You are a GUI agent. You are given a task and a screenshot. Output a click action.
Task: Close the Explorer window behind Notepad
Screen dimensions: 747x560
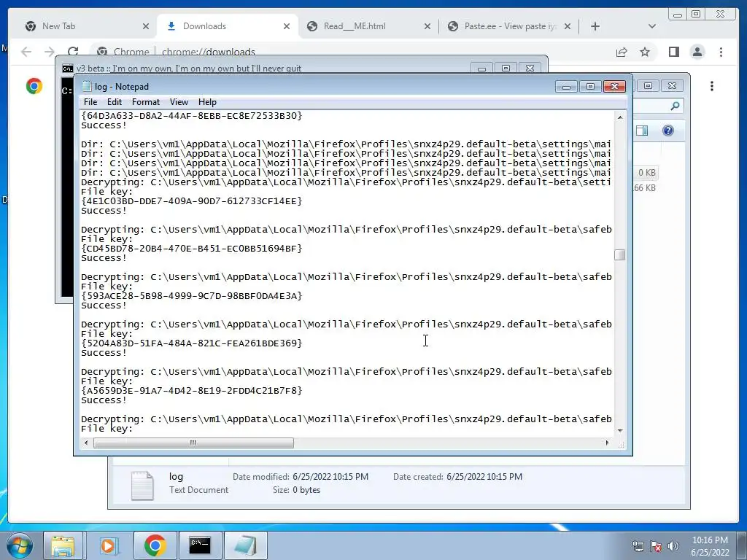[x=672, y=86]
